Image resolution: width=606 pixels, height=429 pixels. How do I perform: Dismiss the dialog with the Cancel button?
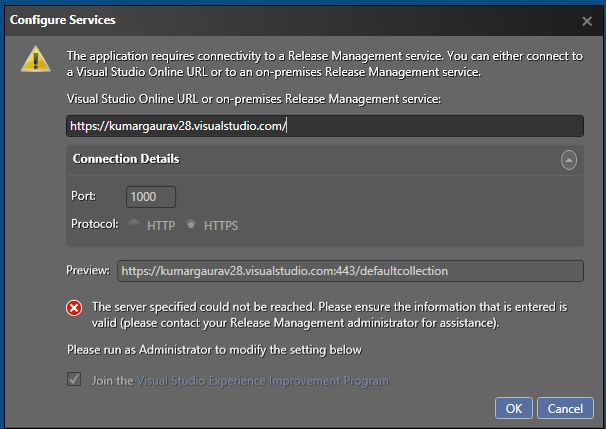pos(565,408)
